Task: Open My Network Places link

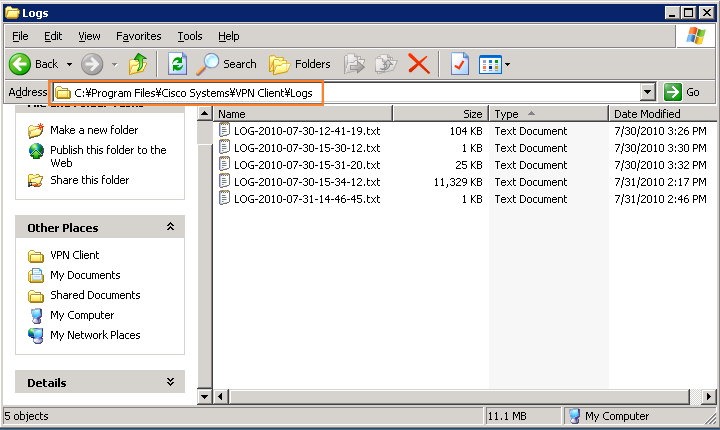Action: [95, 335]
